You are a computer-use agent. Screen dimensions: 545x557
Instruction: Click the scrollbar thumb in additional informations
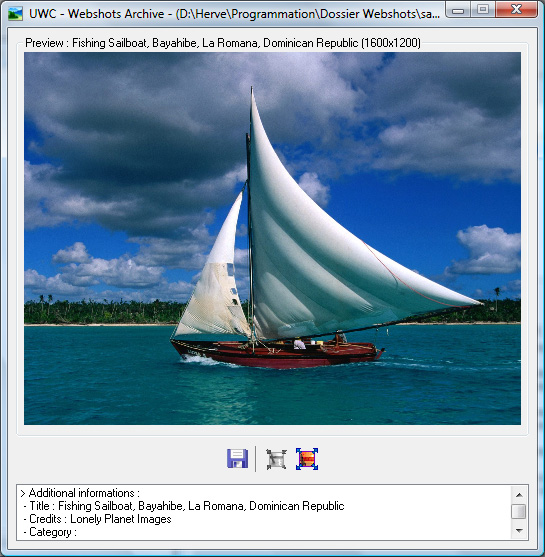tap(519, 512)
